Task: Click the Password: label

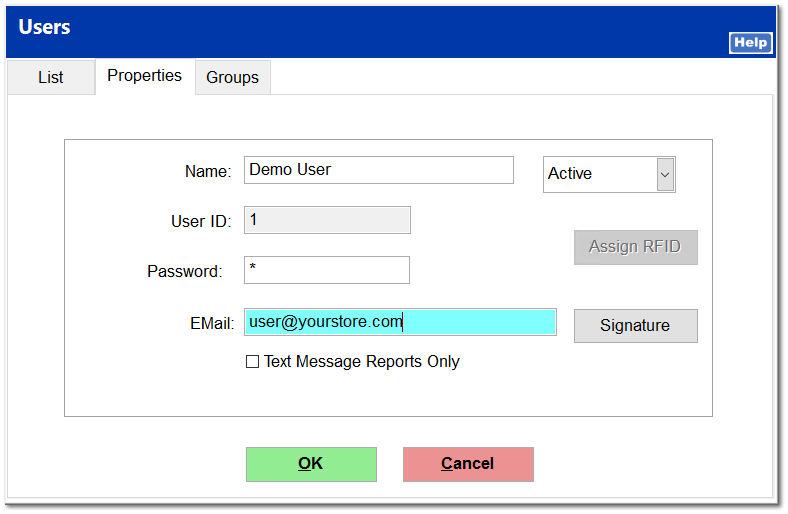Action: (184, 271)
